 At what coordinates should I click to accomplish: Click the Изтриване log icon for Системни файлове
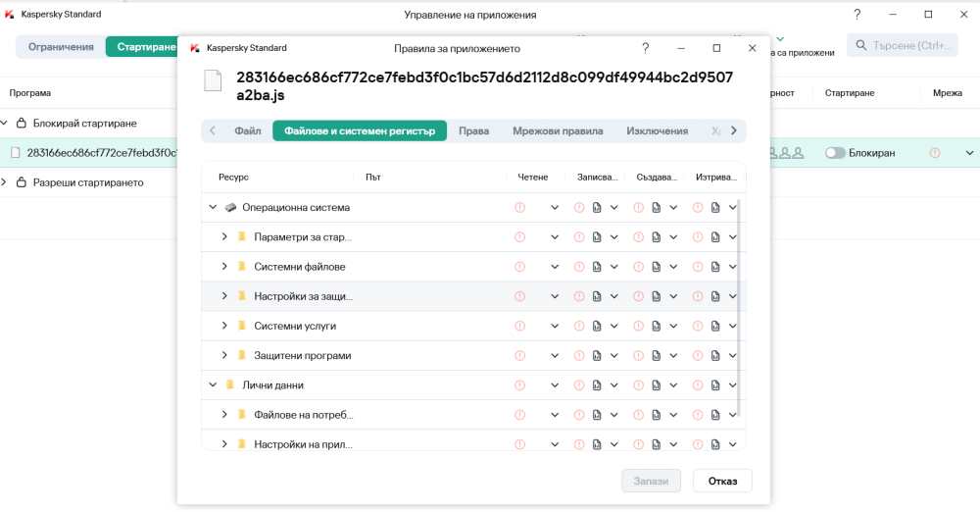tap(715, 267)
